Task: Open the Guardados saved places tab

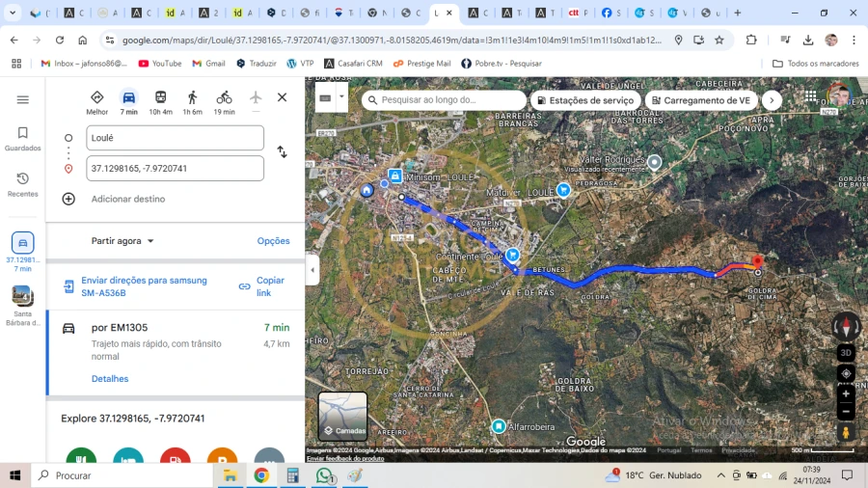Action: click(x=23, y=139)
